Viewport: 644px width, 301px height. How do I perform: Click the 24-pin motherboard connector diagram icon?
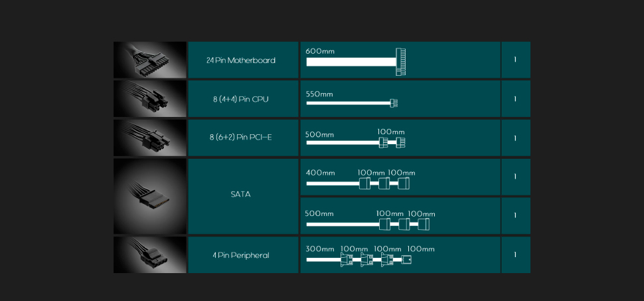pyautogui.click(x=400, y=62)
